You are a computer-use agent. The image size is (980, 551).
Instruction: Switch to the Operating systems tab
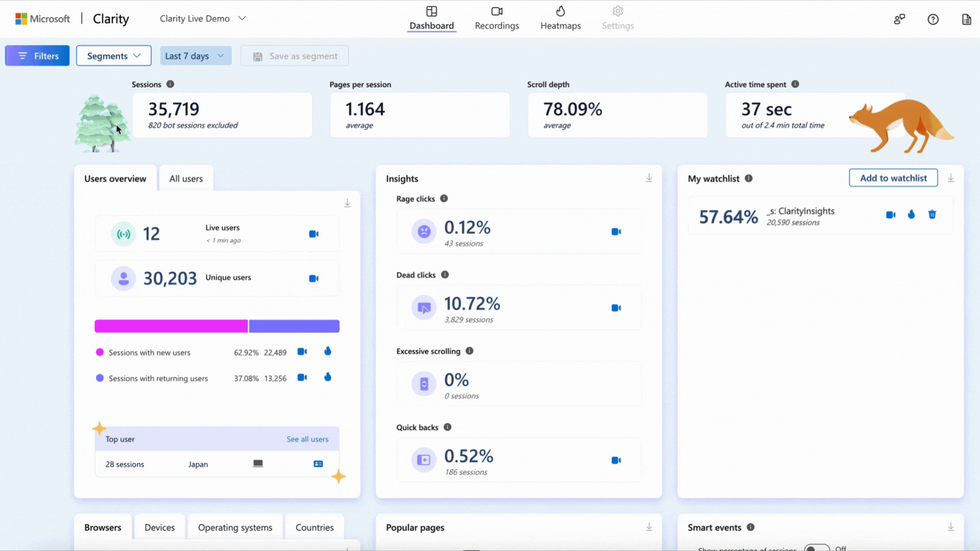pyautogui.click(x=235, y=528)
